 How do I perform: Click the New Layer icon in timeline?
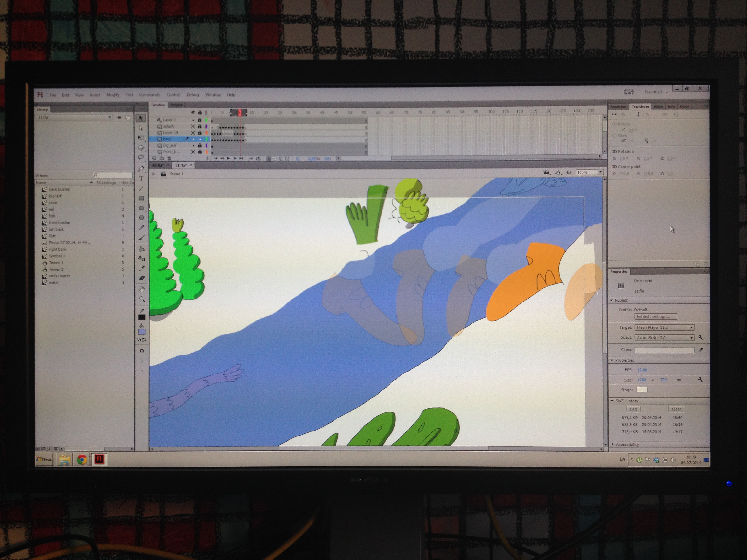pos(154,158)
